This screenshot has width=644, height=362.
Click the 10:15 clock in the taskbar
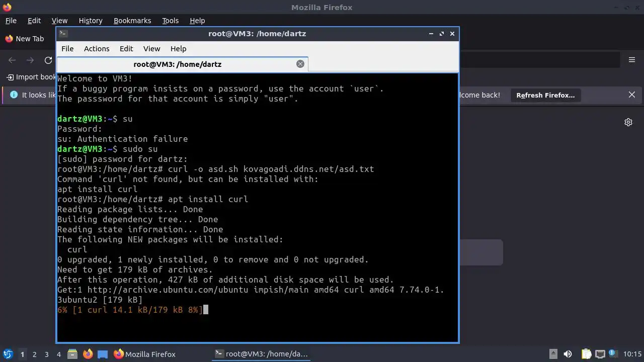coord(632,354)
